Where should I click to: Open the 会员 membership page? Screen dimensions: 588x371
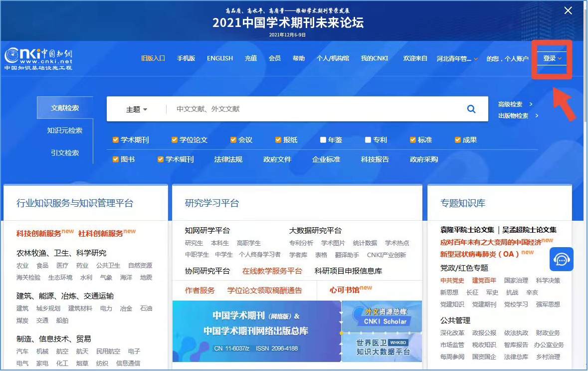(x=274, y=58)
